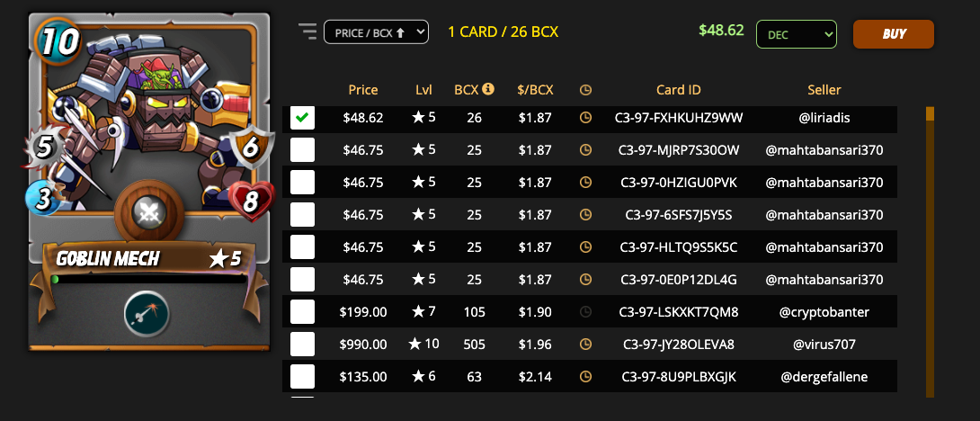Select checkbox for $990.00 listing
The width and height of the screenshot is (980, 421).
302,344
